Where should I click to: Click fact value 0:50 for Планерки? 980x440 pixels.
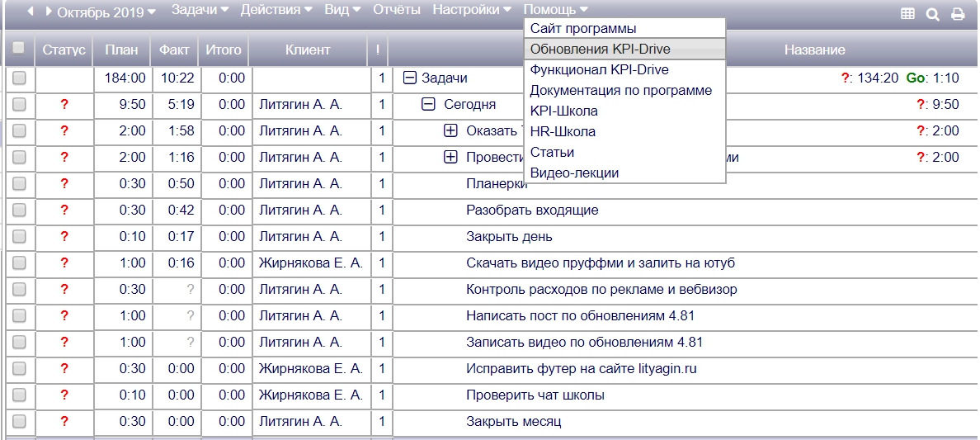(181, 183)
